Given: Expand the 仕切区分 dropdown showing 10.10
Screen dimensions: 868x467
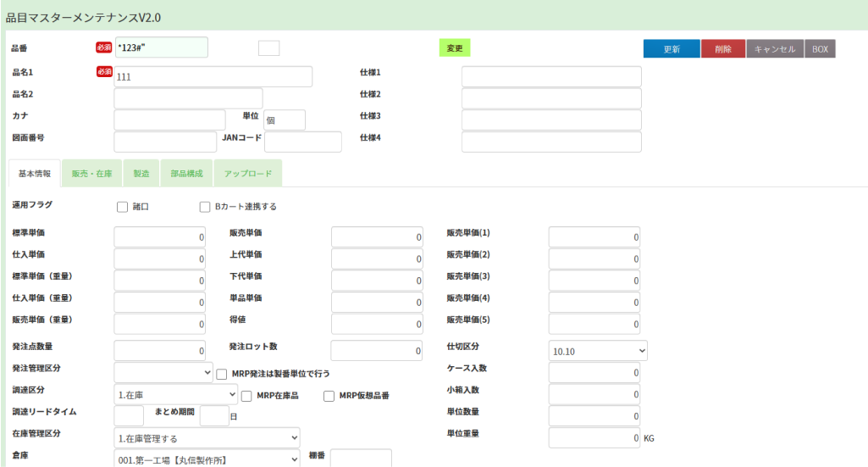Looking at the screenshot, I should [x=598, y=350].
